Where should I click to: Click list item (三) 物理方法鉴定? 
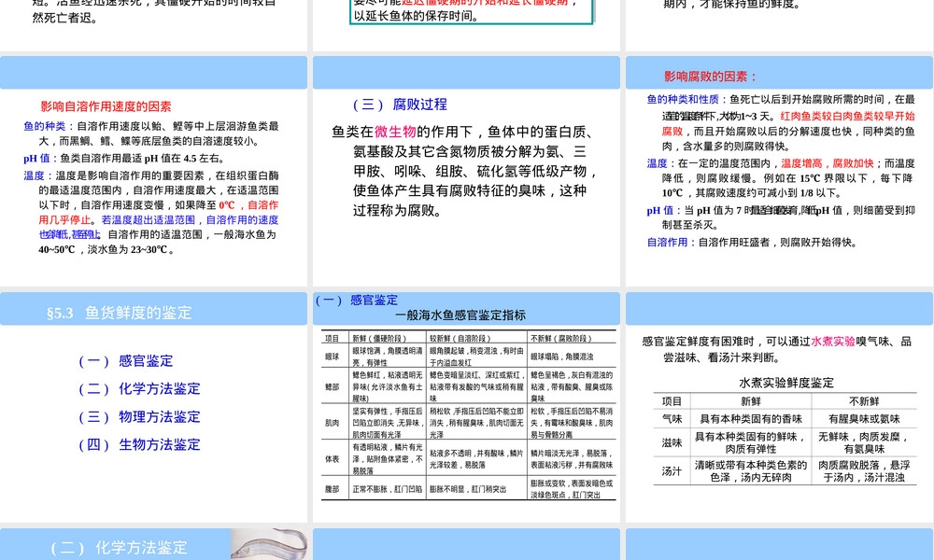point(139,417)
